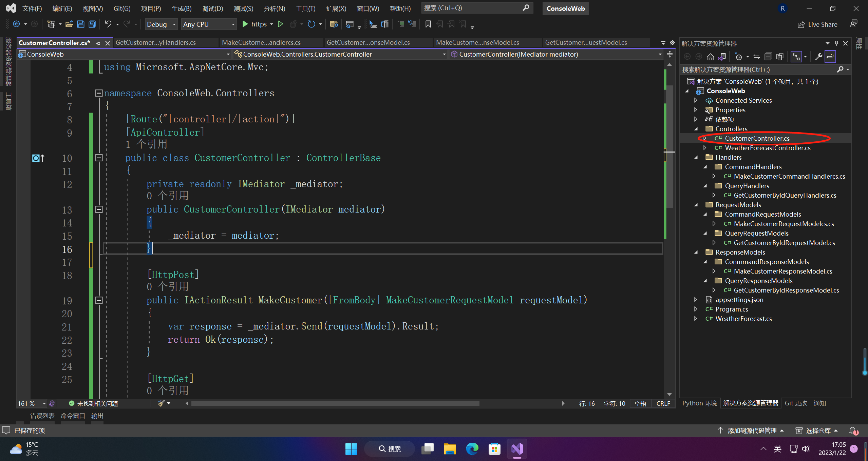
Task: Toggle a bookmark on current line
Action: click(428, 24)
